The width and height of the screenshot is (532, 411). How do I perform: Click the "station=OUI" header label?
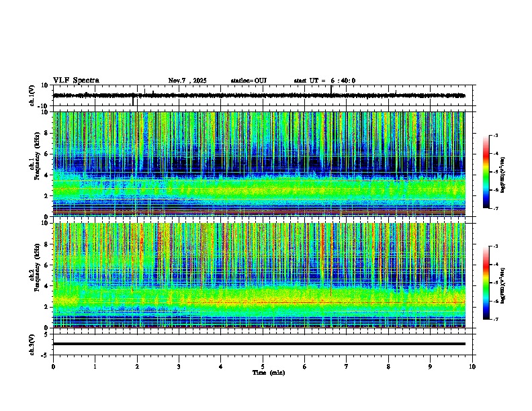249,81
